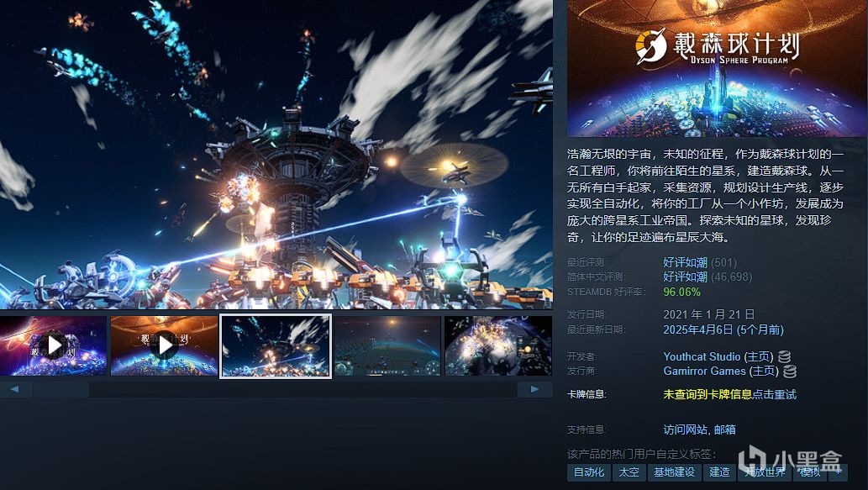The width and height of the screenshot is (868, 490).
Task: Open the database icon beside Youthcat Studio
Action: pos(785,356)
